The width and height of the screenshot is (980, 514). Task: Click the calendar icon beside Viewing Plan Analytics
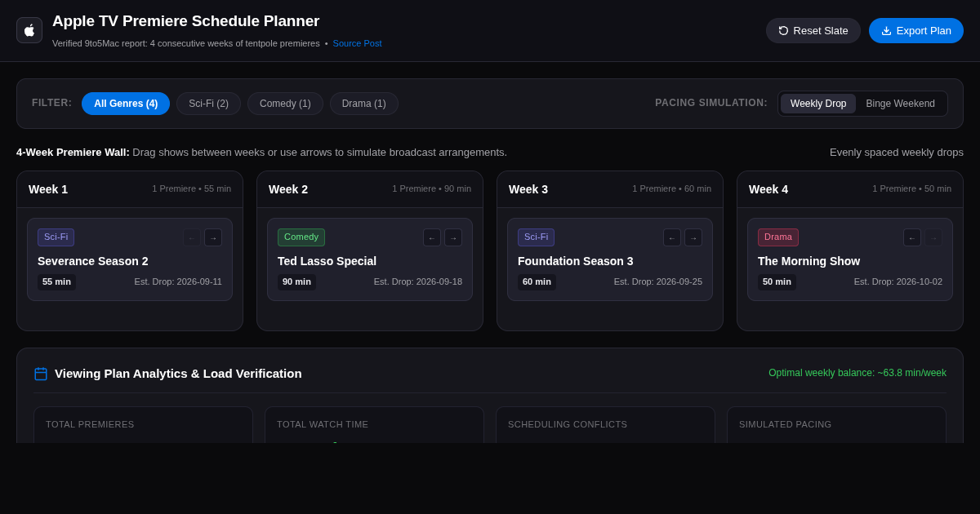click(x=41, y=374)
